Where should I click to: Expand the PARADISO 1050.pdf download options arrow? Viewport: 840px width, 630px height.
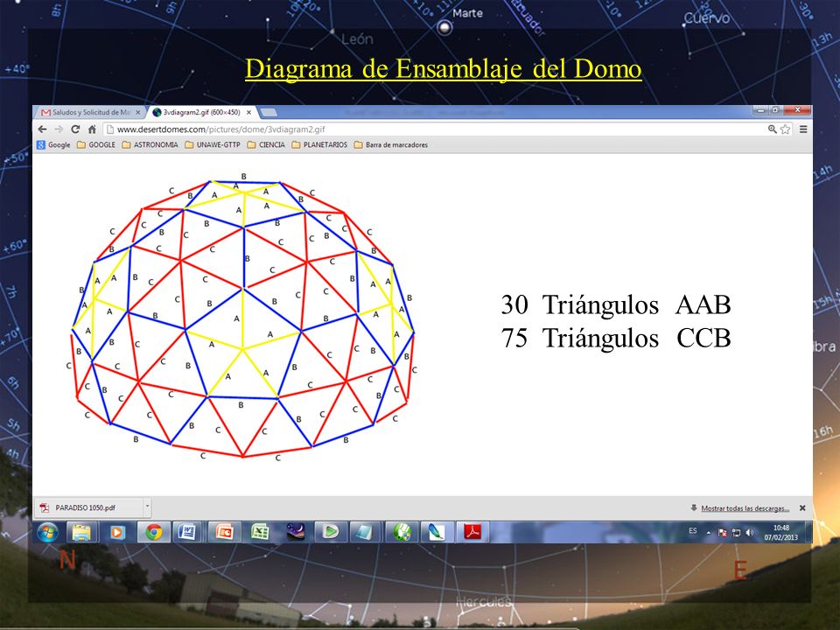tap(147, 507)
